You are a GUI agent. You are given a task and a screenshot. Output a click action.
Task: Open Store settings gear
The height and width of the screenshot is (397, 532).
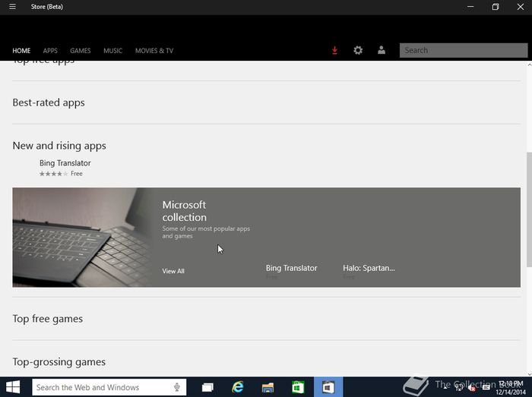[358, 51]
